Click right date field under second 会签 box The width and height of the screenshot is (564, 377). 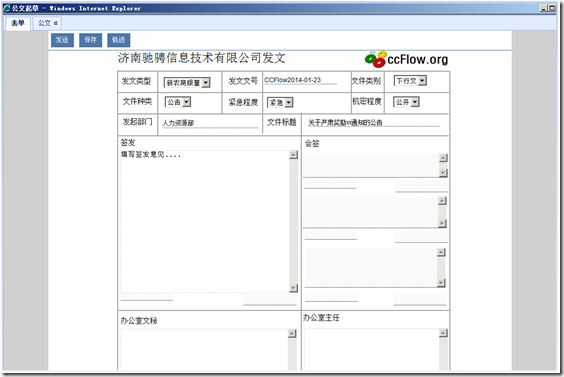coord(421,237)
